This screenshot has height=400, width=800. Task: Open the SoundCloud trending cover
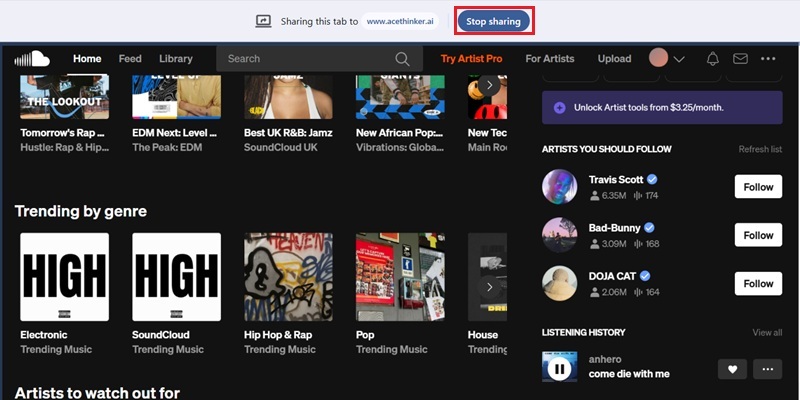177,277
